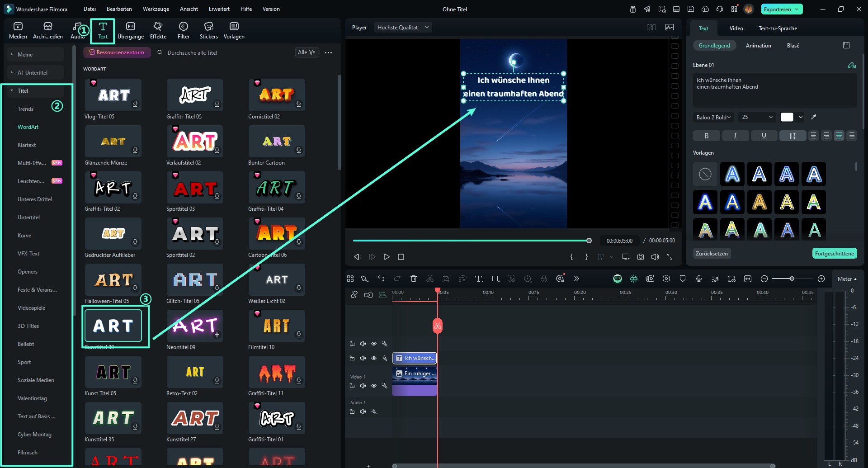Toggle left text alignment
Screen dimensions: 868x468
(813, 136)
